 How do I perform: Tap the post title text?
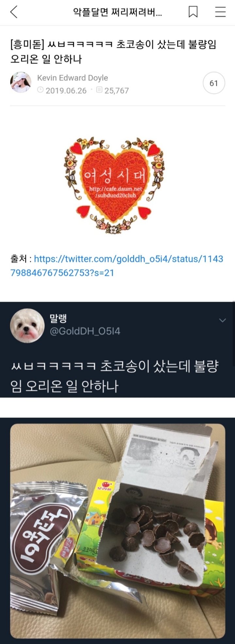pyautogui.click(x=113, y=52)
